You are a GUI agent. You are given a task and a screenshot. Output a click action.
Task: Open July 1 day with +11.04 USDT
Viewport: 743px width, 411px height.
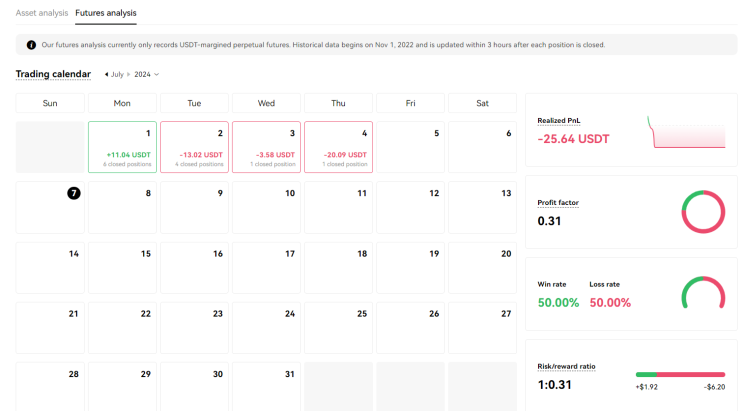click(x=122, y=147)
